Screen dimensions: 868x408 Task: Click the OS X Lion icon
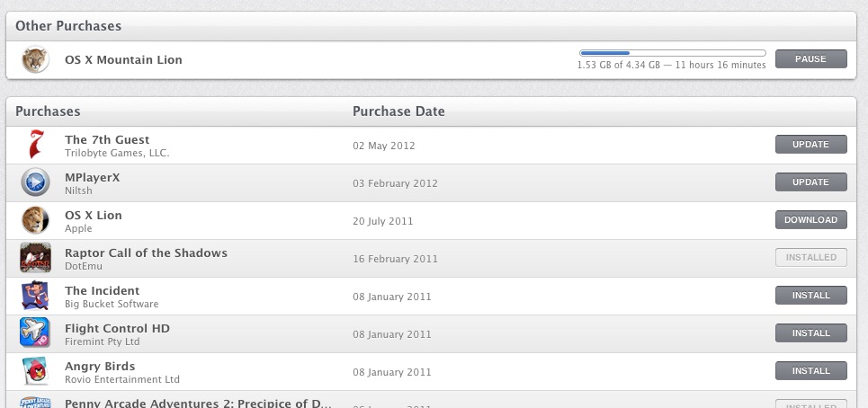coord(35,220)
